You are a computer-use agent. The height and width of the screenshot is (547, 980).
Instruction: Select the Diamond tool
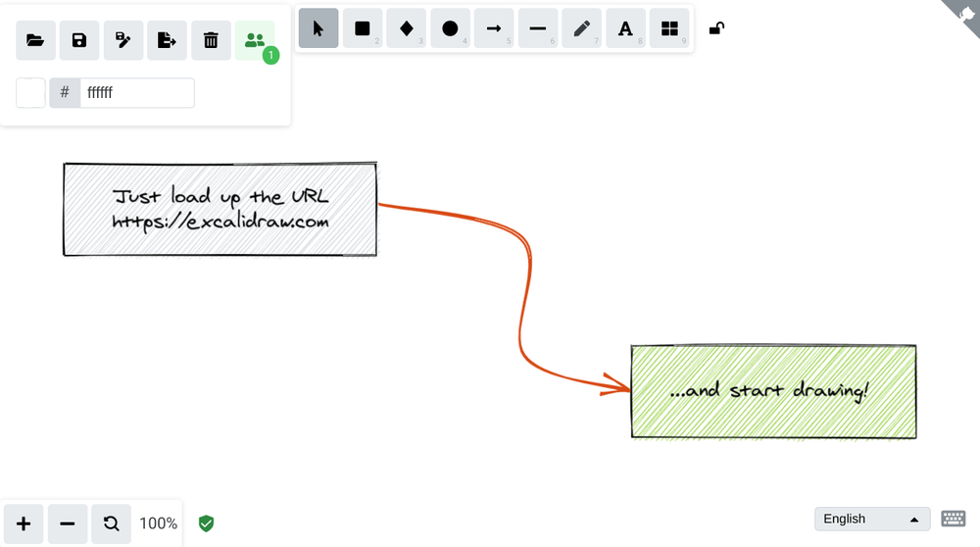407,28
